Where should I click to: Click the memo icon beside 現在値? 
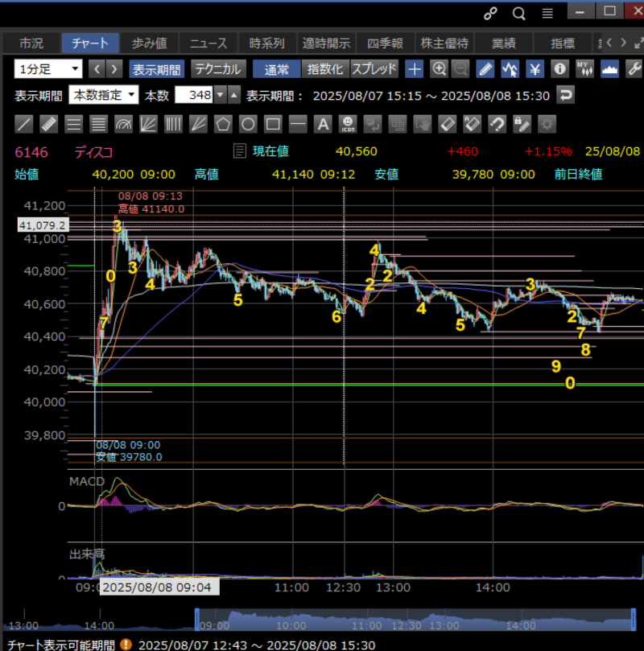point(240,151)
